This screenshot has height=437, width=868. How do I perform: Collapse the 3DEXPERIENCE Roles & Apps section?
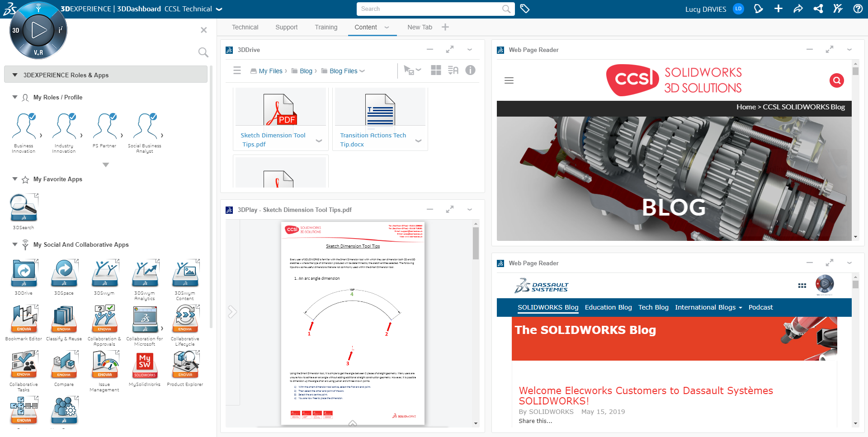pyautogui.click(x=15, y=75)
